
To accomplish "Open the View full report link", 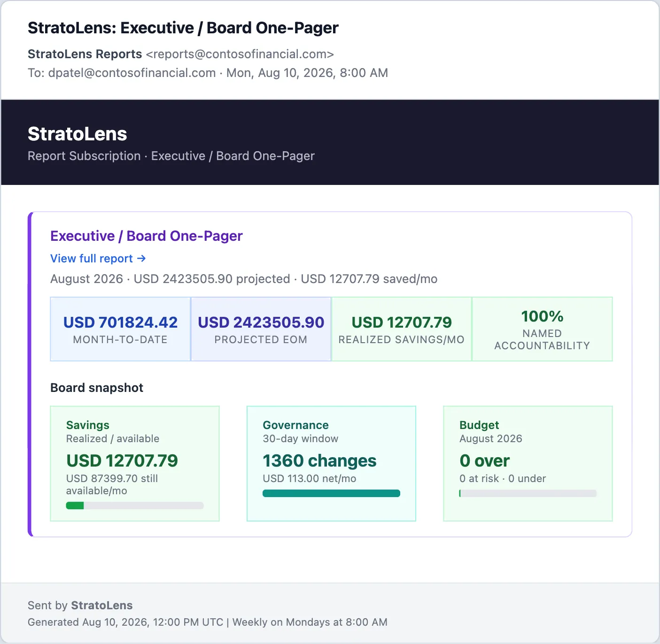I will coord(98,259).
